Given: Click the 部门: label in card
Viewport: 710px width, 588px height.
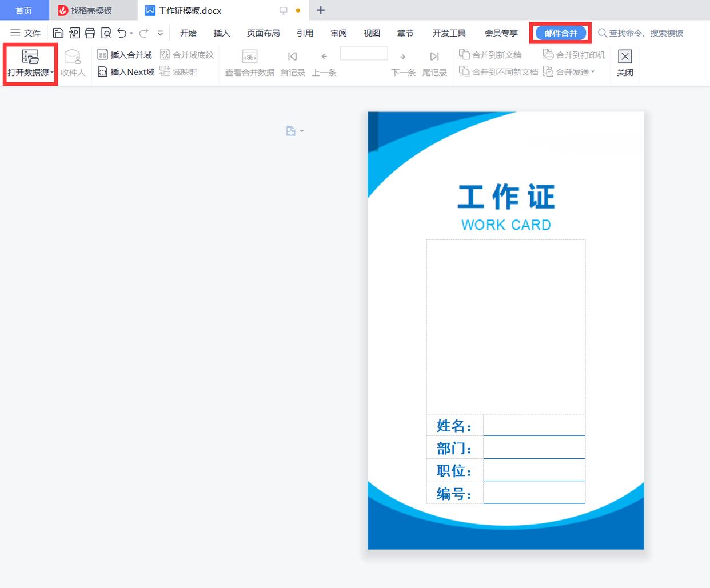Looking at the screenshot, I should point(454,448).
